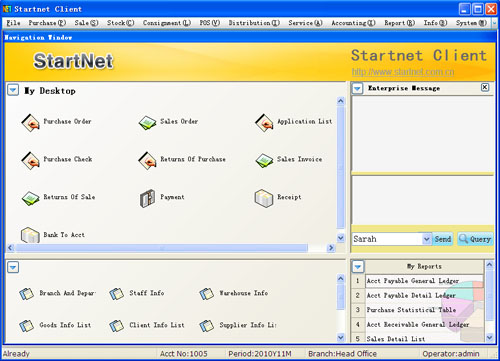Select Acct Payable Detail Ledger report
This screenshot has height=361, width=500.
pos(424,295)
